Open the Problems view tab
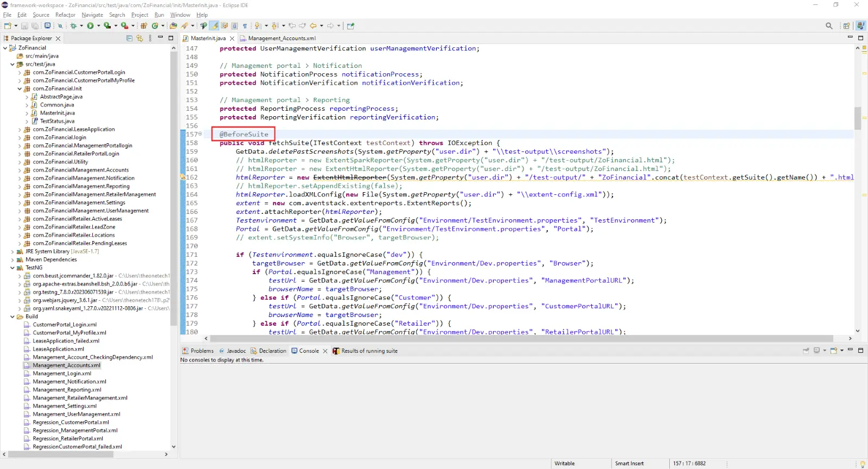This screenshot has height=469, width=868. coord(202,351)
